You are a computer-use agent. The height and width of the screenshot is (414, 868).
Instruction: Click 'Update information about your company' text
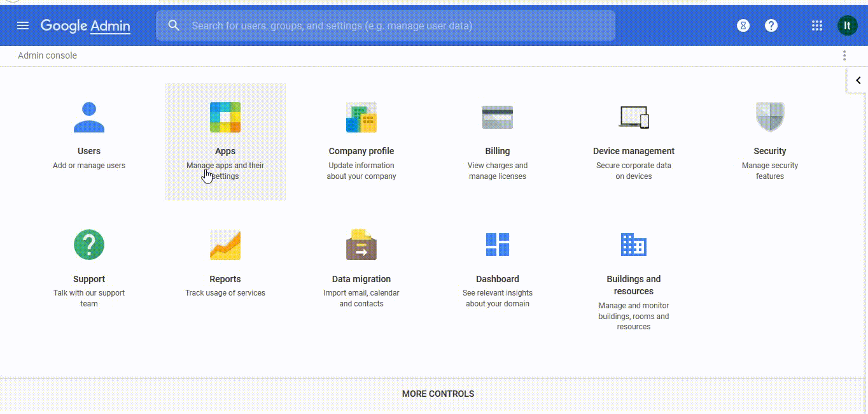[x=361, y=171]
